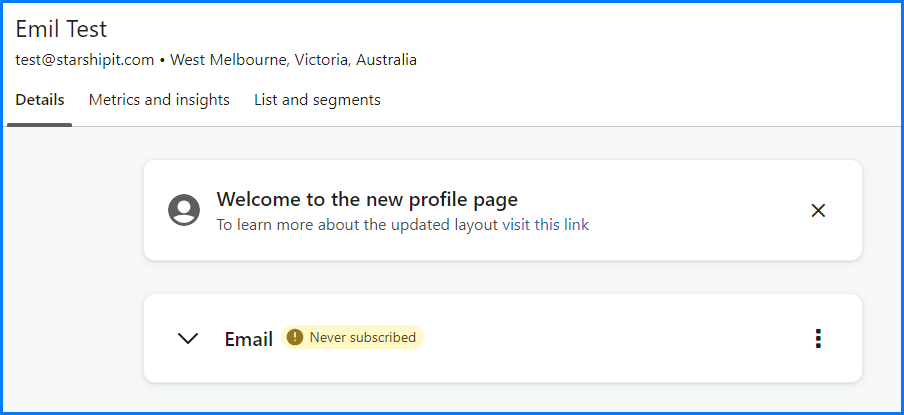Viewport: 904px width, 415px height.
Task: Click the dot separator between email and location
Action: tap(163, 60)
